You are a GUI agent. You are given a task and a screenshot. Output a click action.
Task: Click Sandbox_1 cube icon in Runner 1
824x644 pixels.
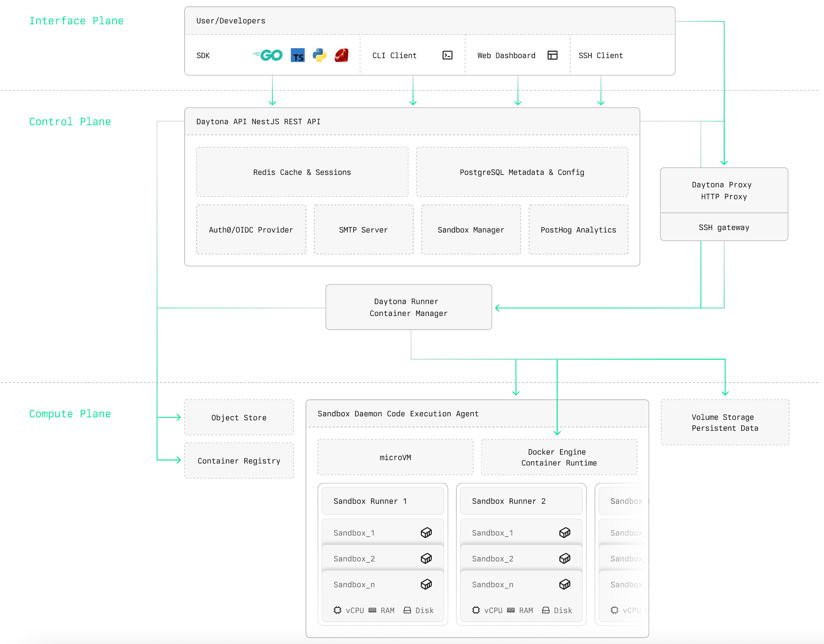click(x=426, y=533)
